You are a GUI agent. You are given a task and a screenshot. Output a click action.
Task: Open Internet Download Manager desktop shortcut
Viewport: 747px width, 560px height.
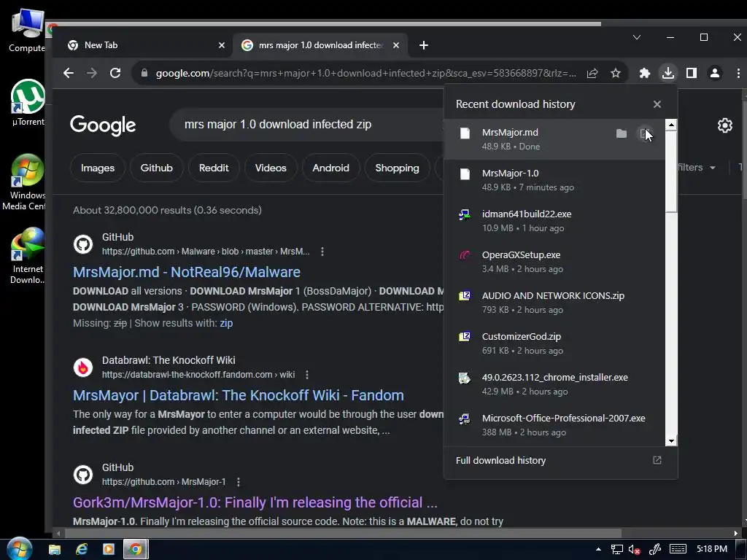tap(28, 256)
